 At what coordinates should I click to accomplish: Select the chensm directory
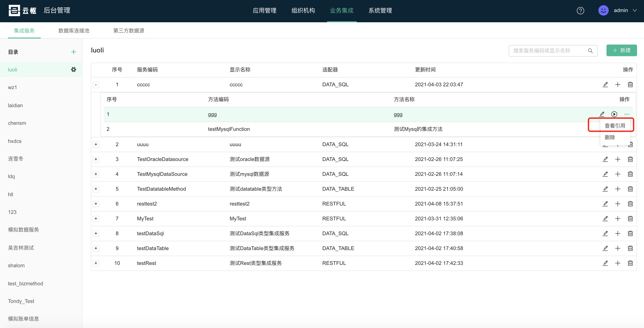(41, 123)
